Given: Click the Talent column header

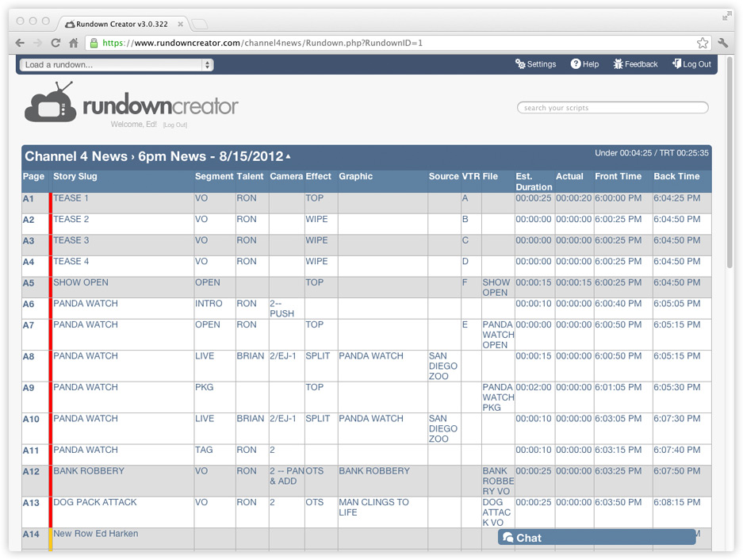Looking at the screenshot, I should (250, 176).
